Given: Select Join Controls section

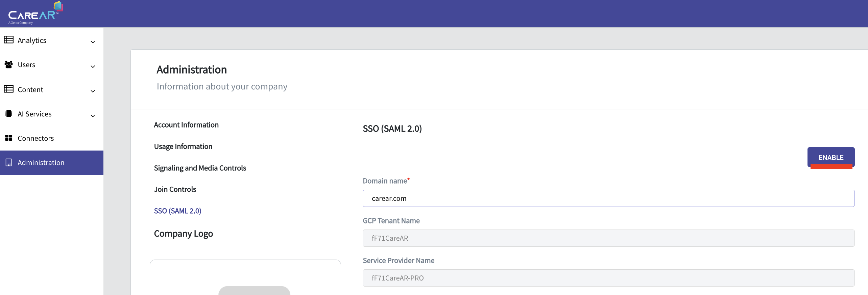Looking at the screenshot, I should coord(175,189).
